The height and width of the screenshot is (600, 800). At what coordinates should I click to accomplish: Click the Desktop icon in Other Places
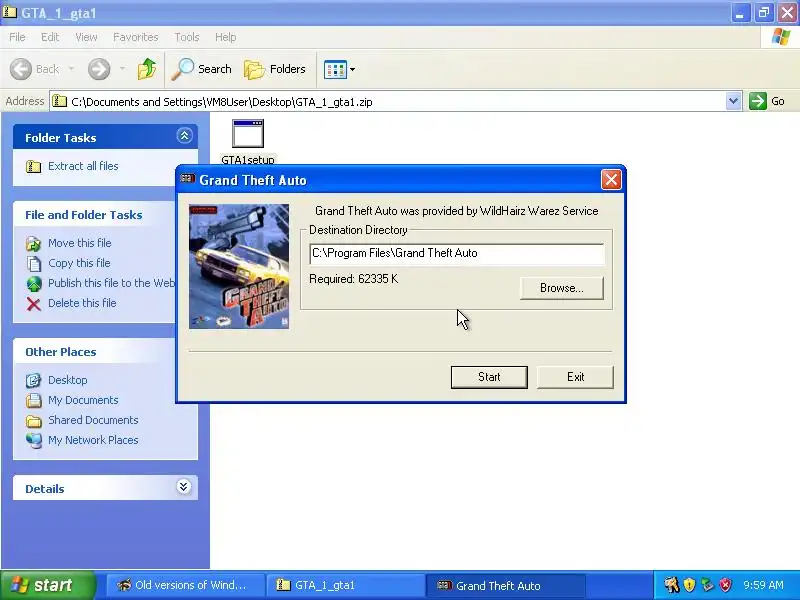tap(34, 381)
